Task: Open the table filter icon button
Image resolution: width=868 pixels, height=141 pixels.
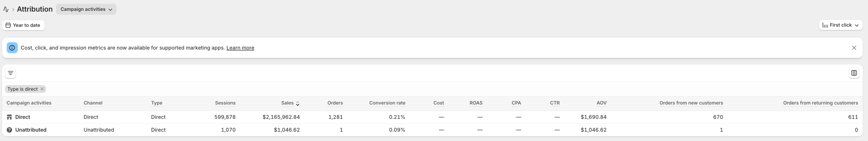Action: (11, 73)
